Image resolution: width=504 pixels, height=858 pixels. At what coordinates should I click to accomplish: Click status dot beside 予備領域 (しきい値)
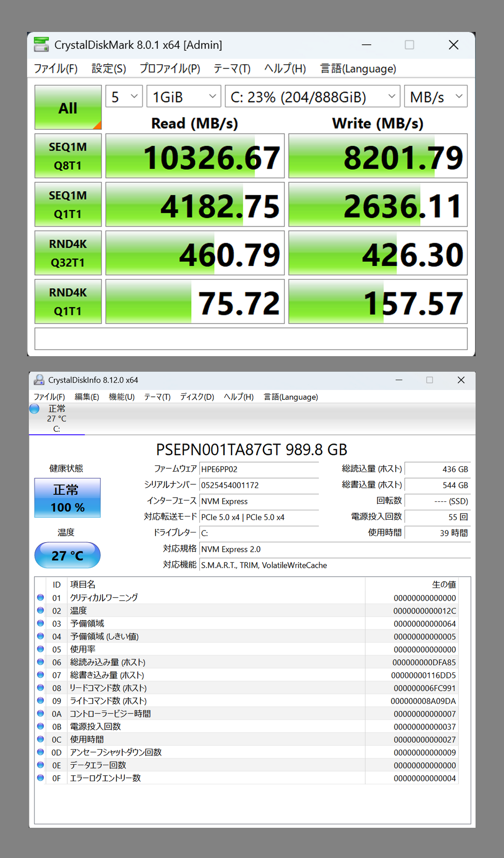click(40, 636)
